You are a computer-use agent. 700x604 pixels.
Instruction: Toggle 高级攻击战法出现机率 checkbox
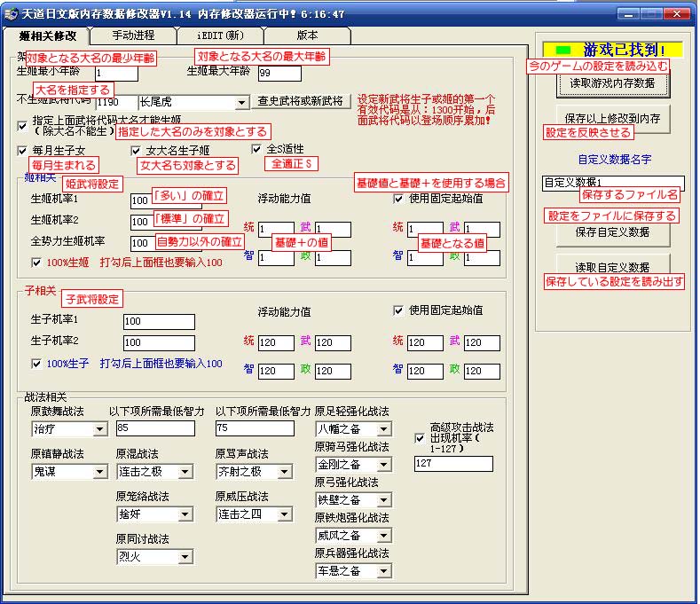tap(420, 438)
